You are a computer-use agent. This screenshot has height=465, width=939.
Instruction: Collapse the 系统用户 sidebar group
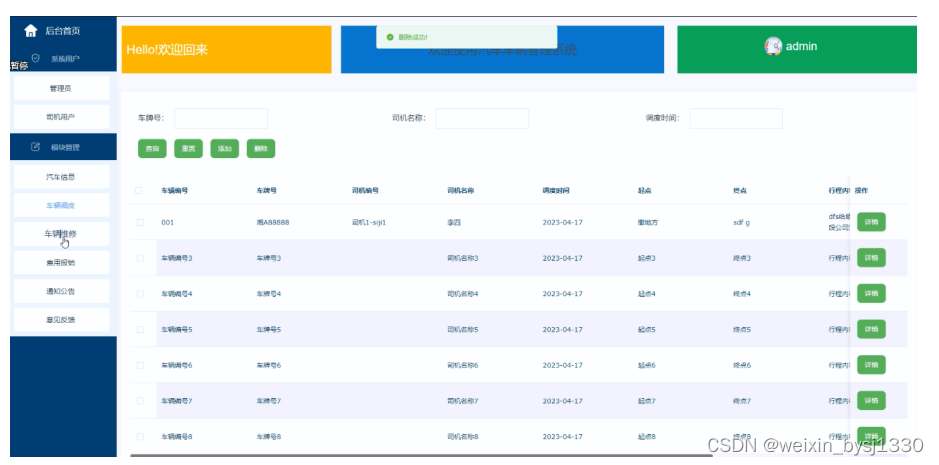point(63,59)
